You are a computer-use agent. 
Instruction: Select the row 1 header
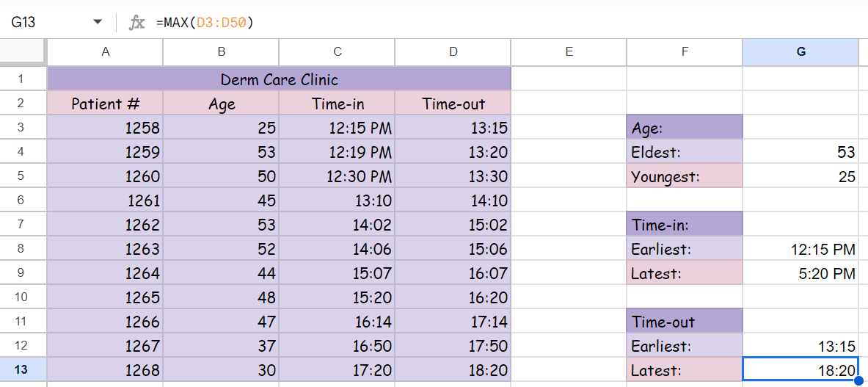click(x=21, y=79)
